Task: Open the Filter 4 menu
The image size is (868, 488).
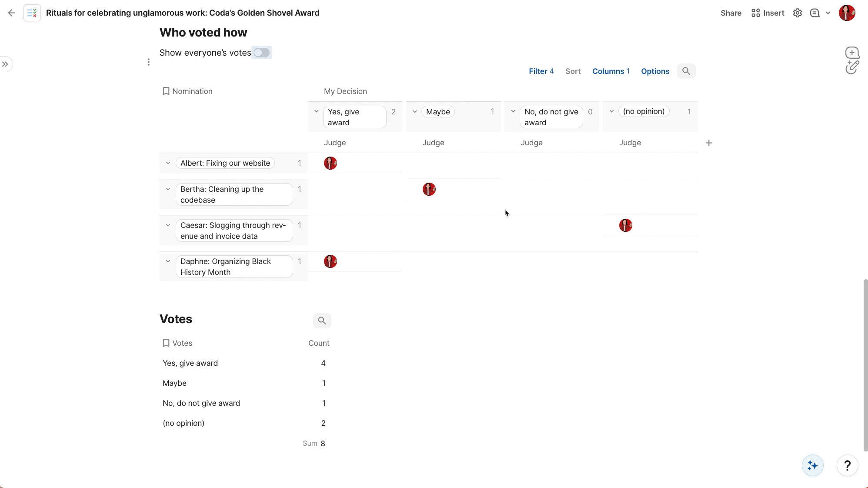Action: (541, 71)
